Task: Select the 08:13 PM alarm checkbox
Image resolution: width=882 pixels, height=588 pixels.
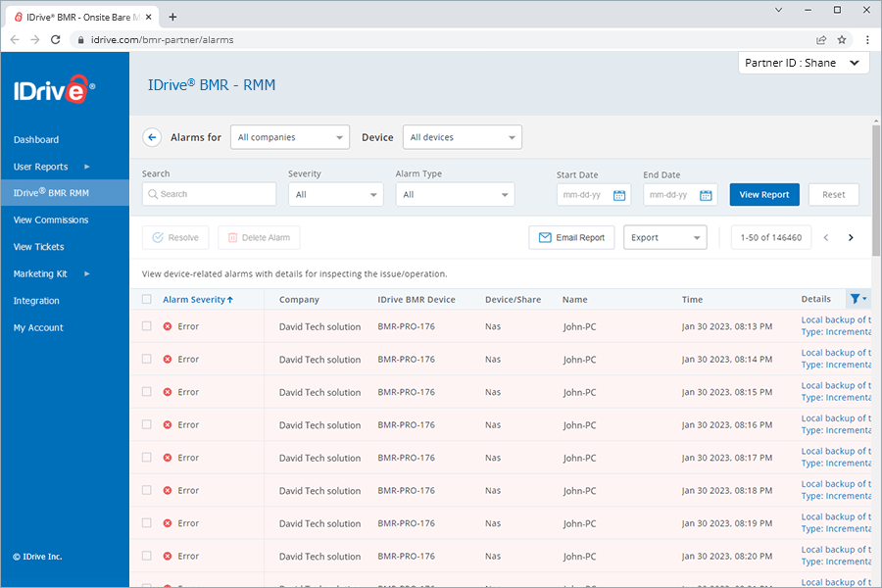Action: (147, 325)
